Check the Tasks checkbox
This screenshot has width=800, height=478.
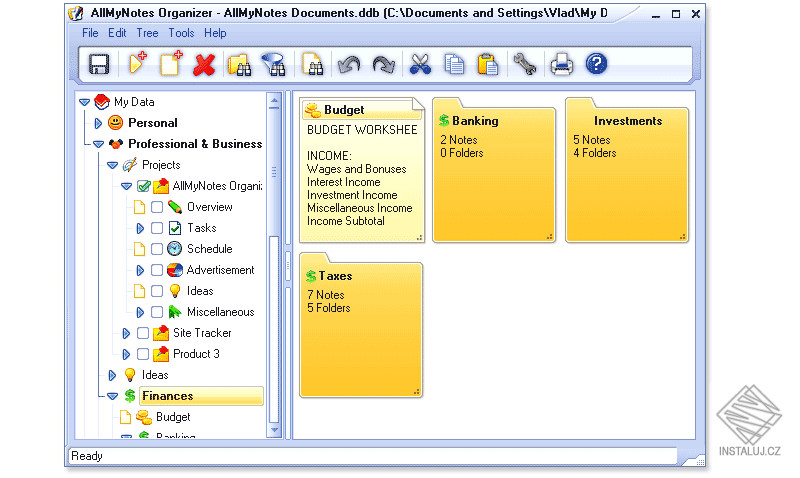click(157, 228)
